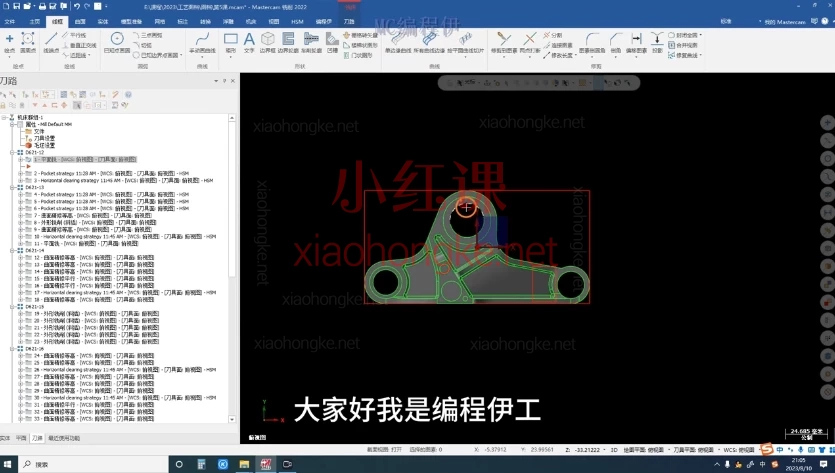Click the Print icon in quick access toolbar
The width and height of the screenshot is (835, 473).
pyautogui.click(x=42, y=6)
